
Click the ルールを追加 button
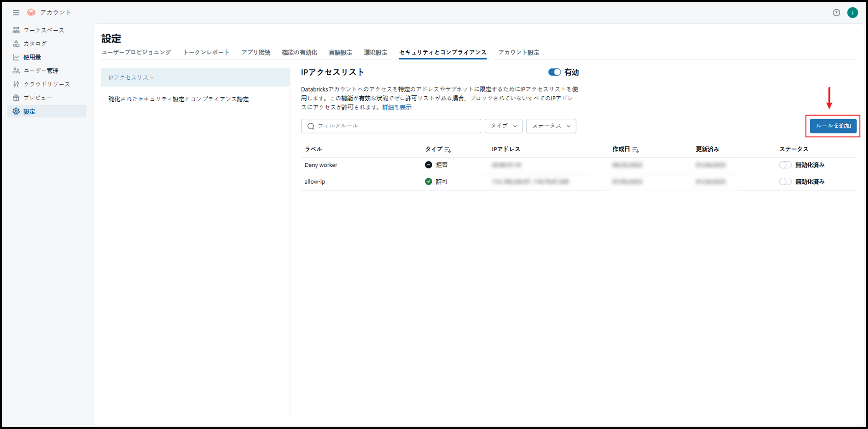coord(833,126)
